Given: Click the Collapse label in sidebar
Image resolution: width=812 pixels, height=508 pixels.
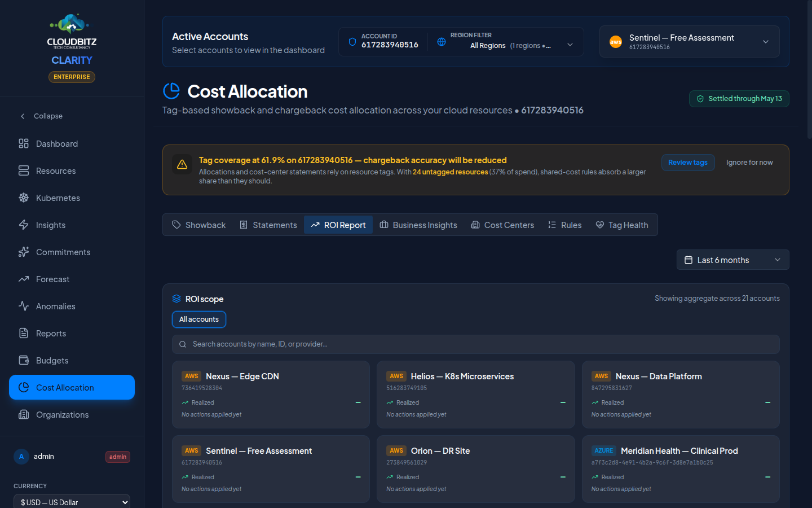Looking at the screenshot, I should tap(48, 116).
